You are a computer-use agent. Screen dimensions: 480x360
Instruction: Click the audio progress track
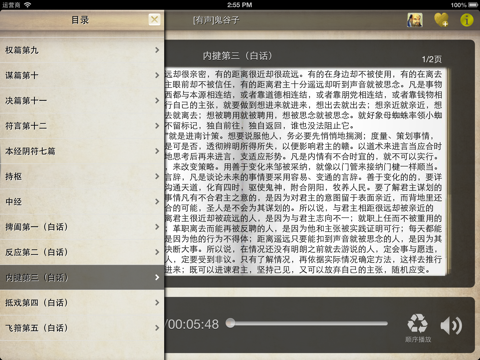pyautogui.click(x=307, y=323)
